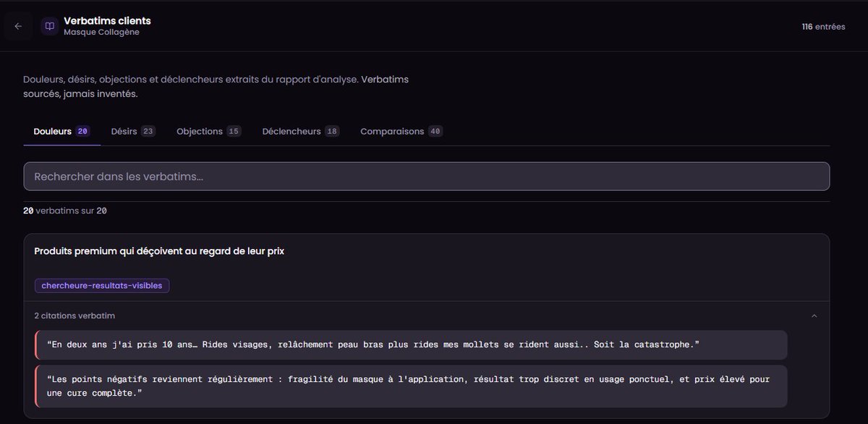The height and width of the screenshot is (424, 868).
Task: Select the chercheure-resultats-visibles tag
Action: tap(102, 286)
